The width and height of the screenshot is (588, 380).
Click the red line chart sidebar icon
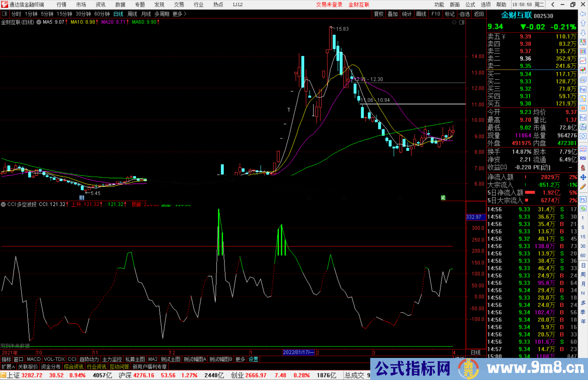[583, 61]
